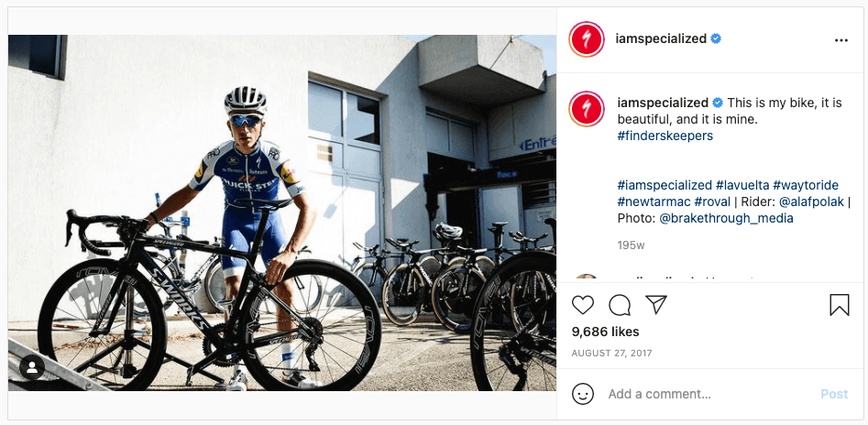View the 9,686 likes list

[605, 332]
